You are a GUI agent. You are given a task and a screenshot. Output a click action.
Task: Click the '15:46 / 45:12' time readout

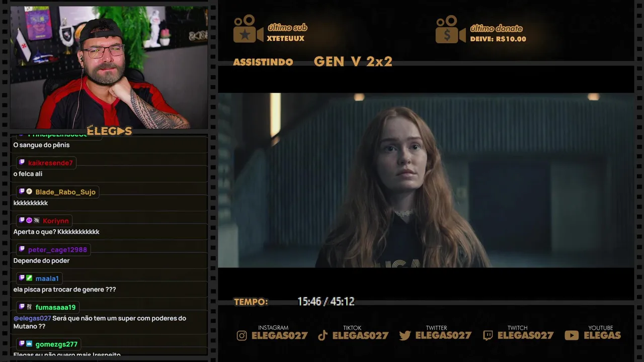coord(326,302)
